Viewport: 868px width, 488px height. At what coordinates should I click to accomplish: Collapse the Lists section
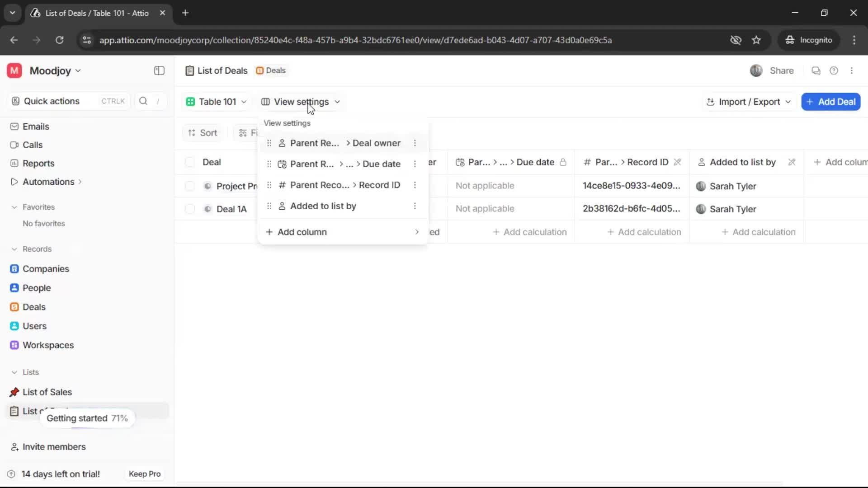pyautogui.click(x=14, y=372)
